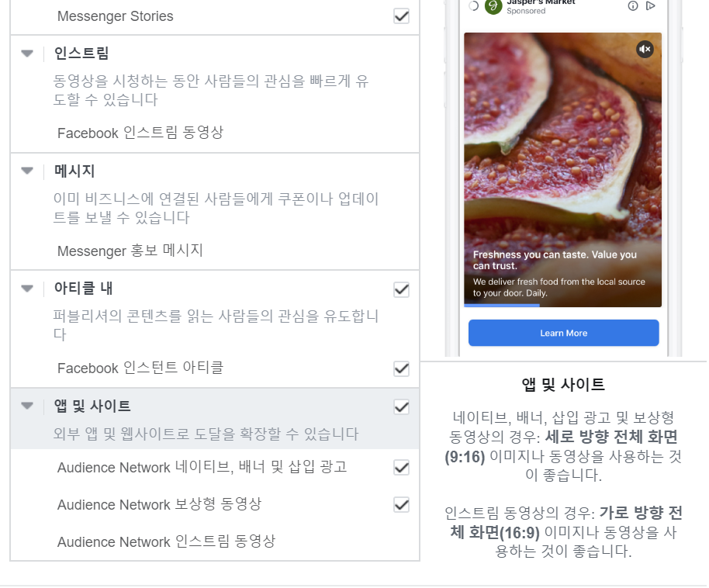This screenshot has height=588, width=709.
Task: Uncheck the 아티클 내 category checkbox
Action: [402, 289]
